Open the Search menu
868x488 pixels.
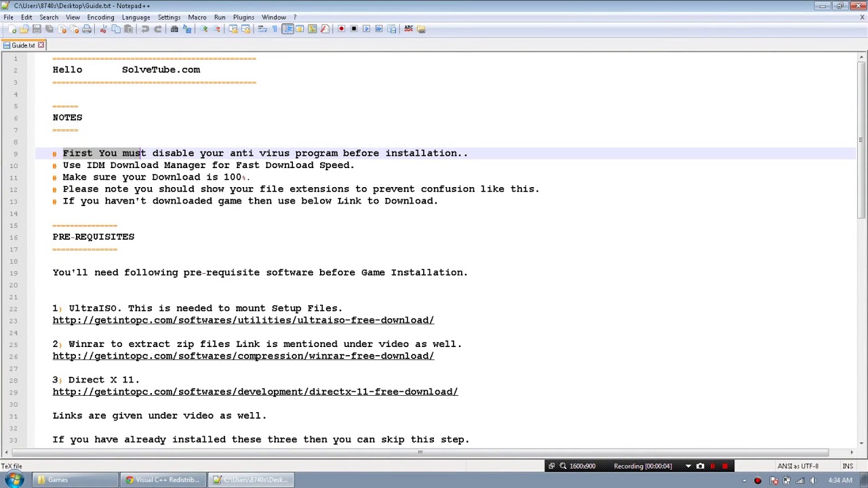49,17
